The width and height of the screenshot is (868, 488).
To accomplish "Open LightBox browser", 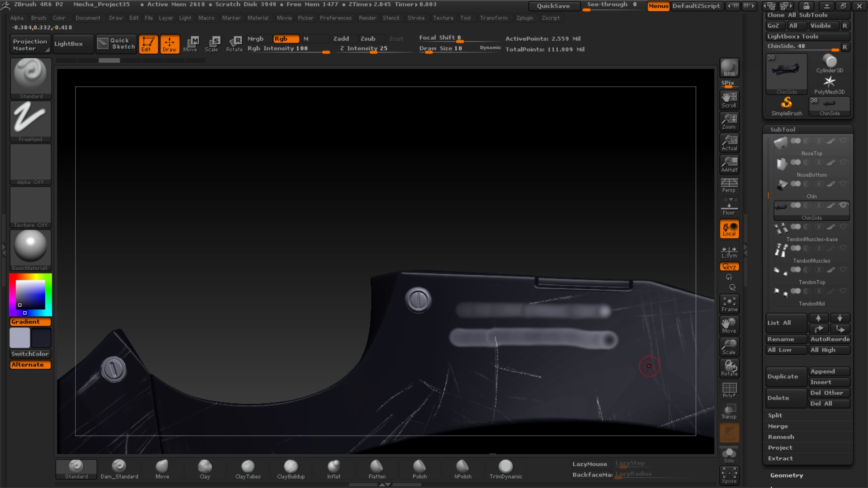I will [73, 44].
